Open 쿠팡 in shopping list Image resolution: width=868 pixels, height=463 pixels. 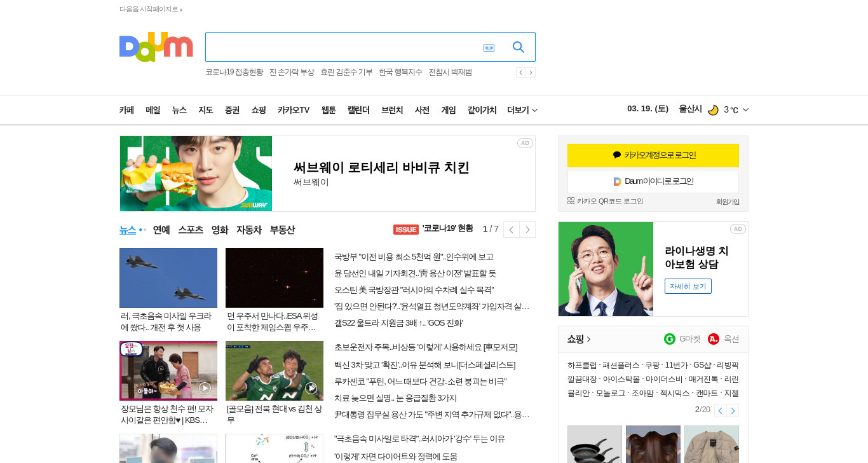click(652, 365)
